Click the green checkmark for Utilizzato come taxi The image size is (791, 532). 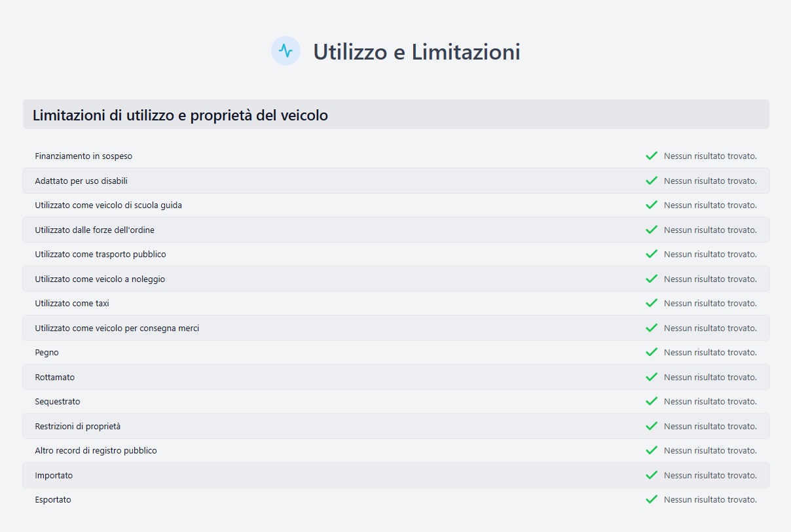coord(652,303)
